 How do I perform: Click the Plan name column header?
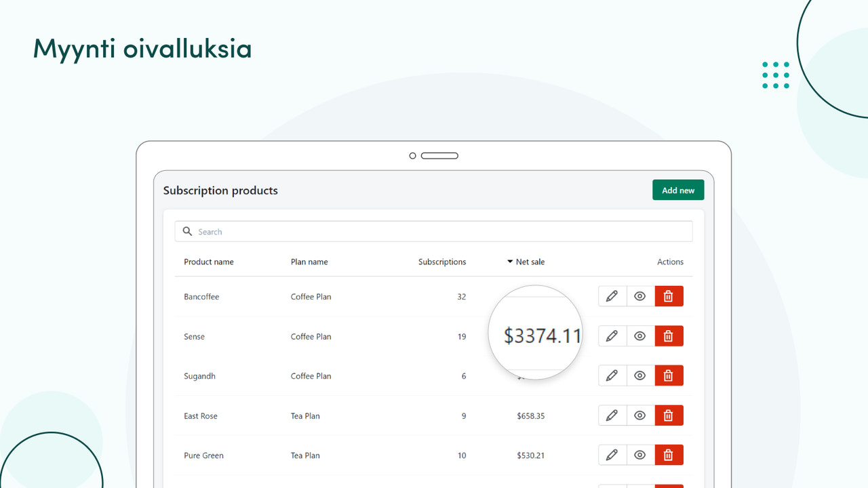(x=309, y=262)
